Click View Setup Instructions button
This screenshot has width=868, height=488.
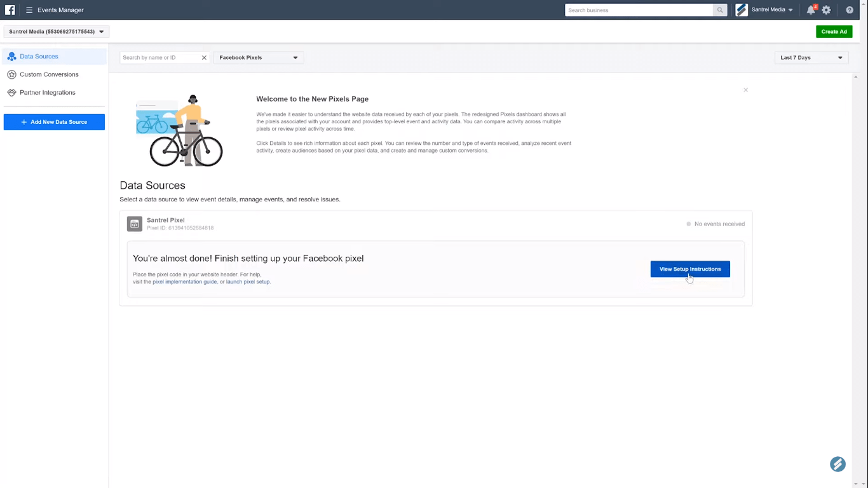690,269
